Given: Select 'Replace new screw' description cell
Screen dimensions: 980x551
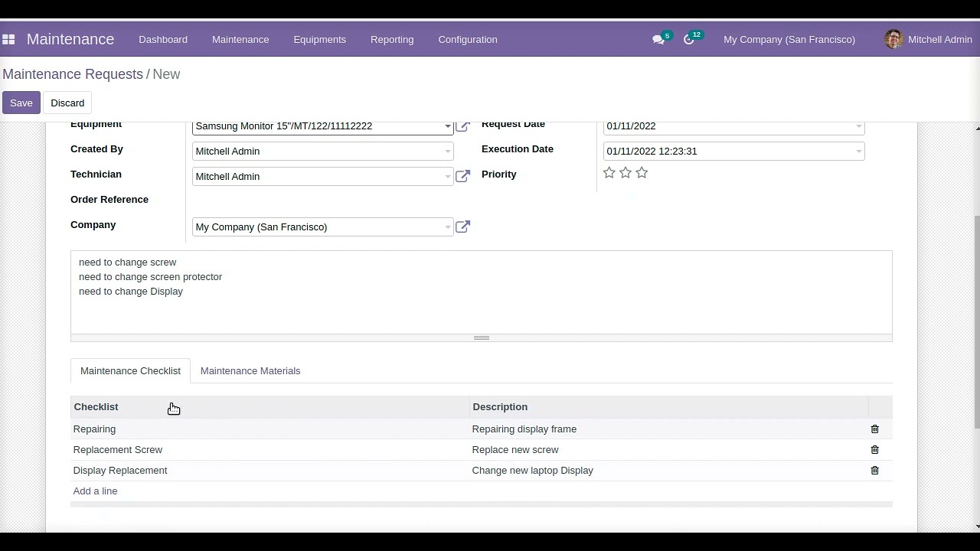Looking at the screenshot, I should click(x=669, y=450).
